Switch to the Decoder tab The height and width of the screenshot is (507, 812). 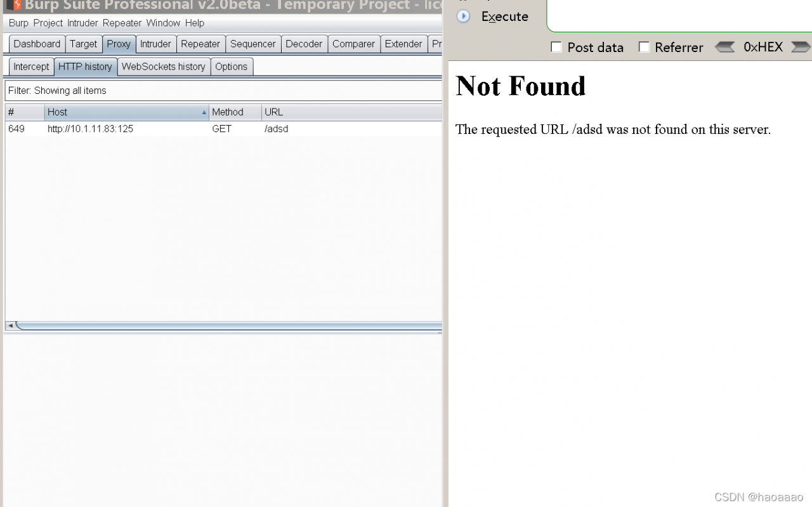[x=304, y=44]
